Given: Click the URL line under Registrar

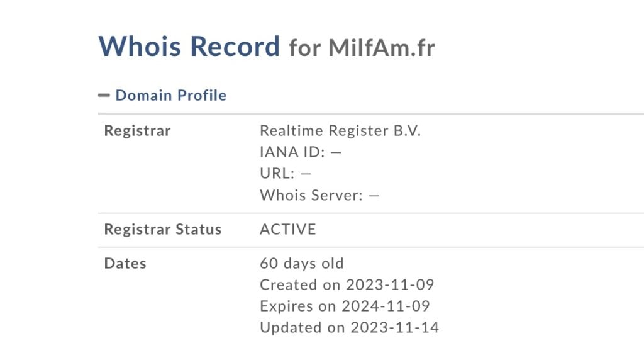Looking at the screenshot, I should 286,174.
